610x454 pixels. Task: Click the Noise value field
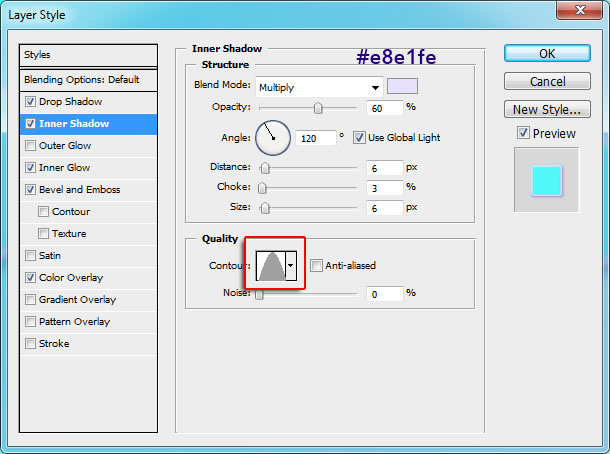(384, 294)
